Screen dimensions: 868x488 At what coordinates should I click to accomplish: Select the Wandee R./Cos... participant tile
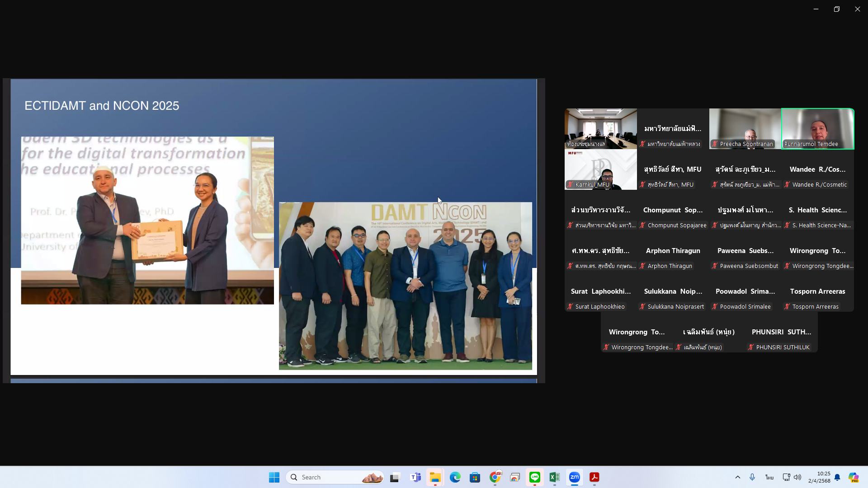818,169
